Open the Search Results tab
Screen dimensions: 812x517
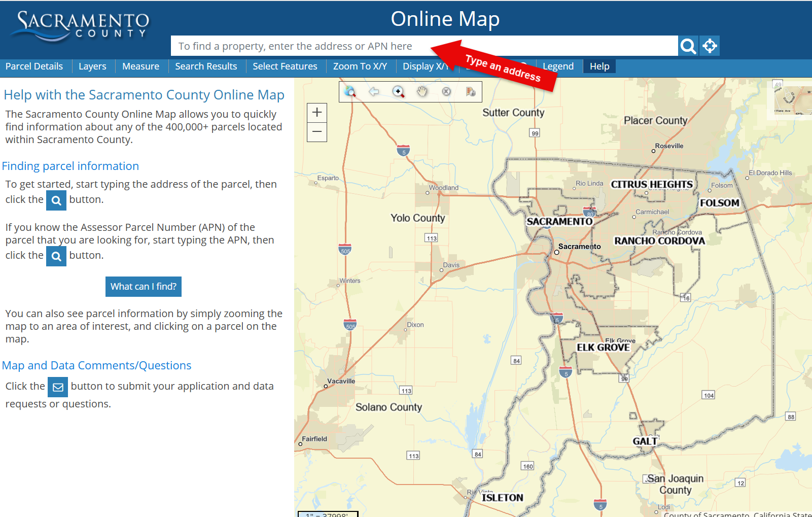tap(206, 66)
